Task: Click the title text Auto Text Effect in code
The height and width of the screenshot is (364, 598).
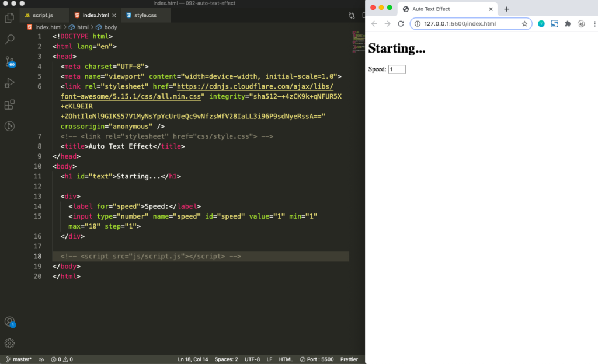Action: click(x=120, y=146)
